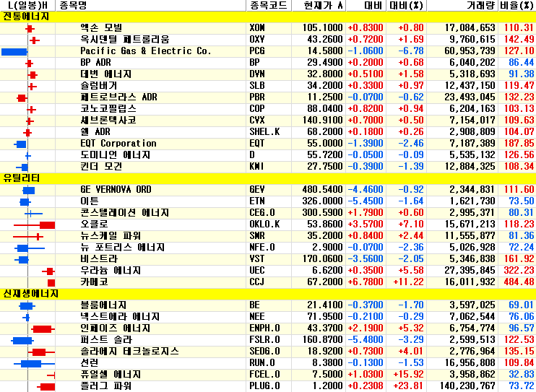Click the ticker code CCJ
The height and width of the screenshot is (392, 536).
(256, 282)
